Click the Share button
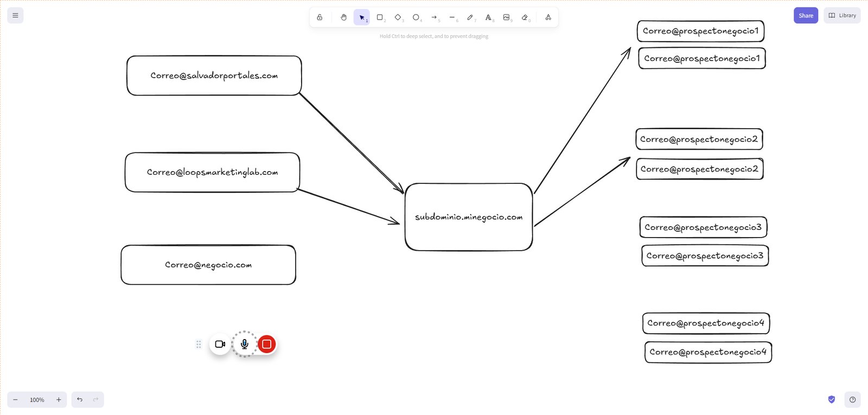This screenshot has height=415, width=868. click(806, 15)
